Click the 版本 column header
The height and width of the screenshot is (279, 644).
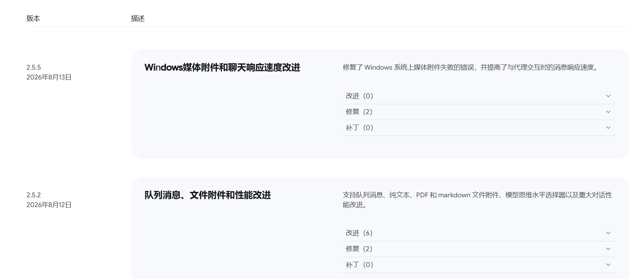[x=33, y=18]
